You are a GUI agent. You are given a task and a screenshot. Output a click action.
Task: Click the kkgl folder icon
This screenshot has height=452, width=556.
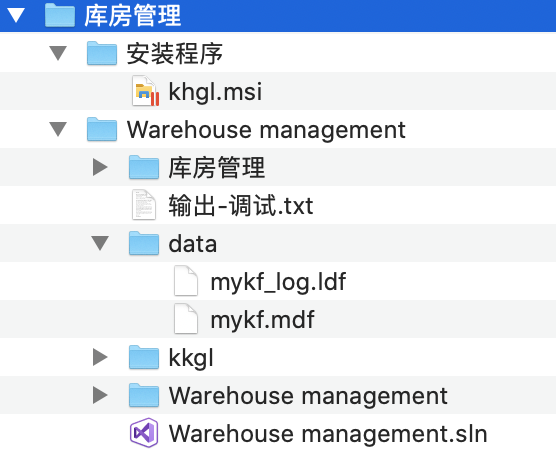144,357
